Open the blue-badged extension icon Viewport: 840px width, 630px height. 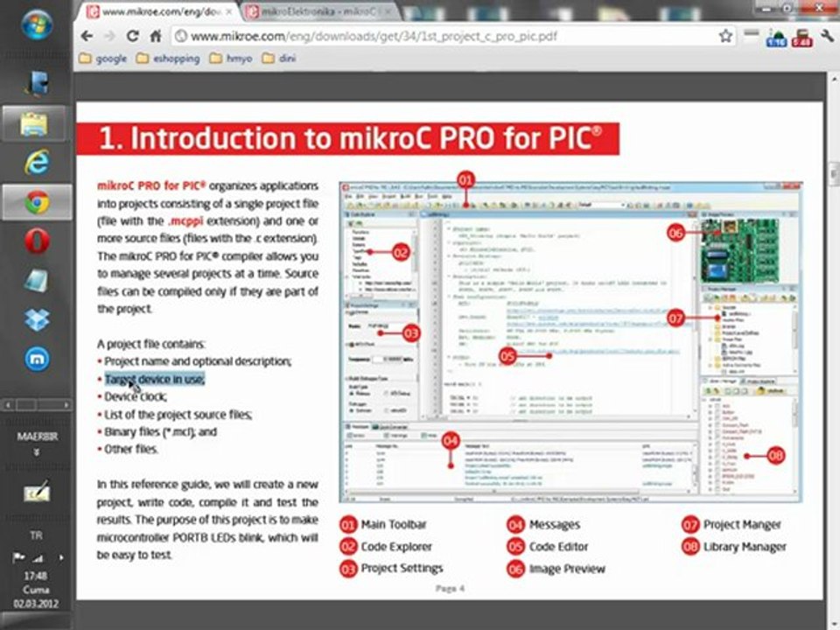[776, 38]
